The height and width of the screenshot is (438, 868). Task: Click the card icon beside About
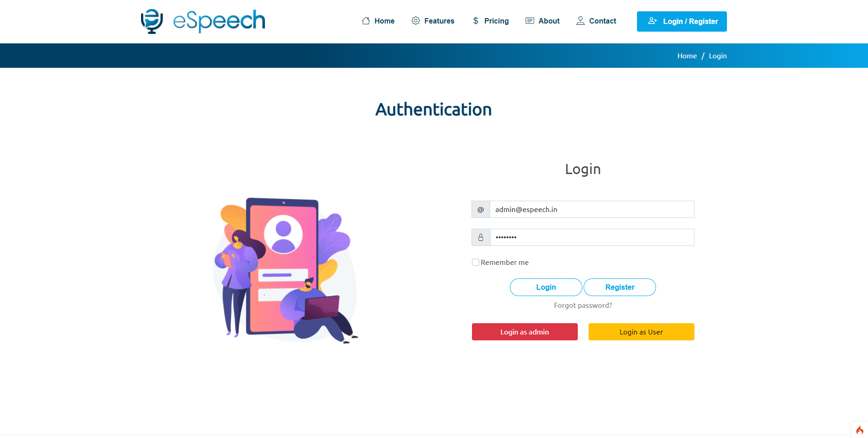[530, 21]
